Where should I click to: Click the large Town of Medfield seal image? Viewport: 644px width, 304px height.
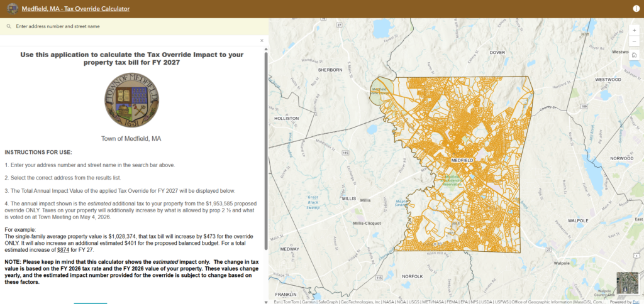pos(131,102)
